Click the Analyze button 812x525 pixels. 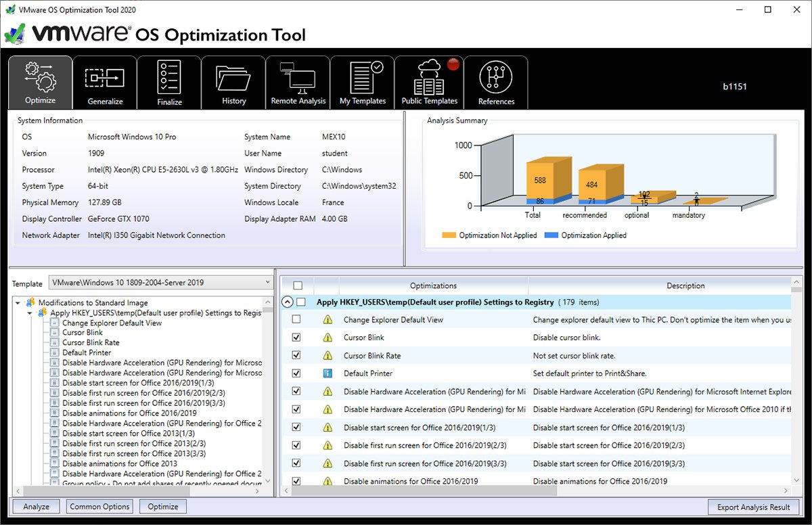pyautogui.click(x=36, y=507)
